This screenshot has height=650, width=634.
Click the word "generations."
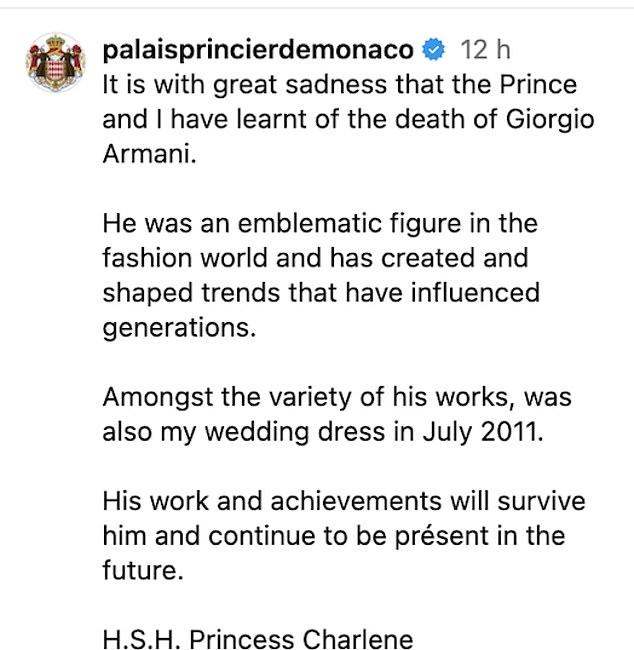[179, 329]
